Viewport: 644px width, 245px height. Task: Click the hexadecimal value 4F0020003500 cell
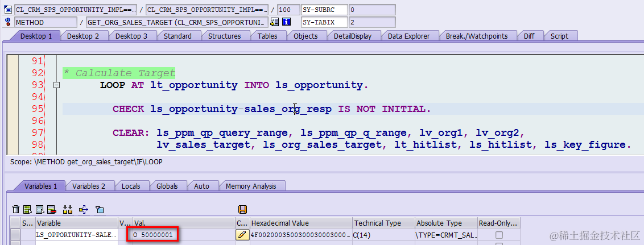(x=300, y=235)
